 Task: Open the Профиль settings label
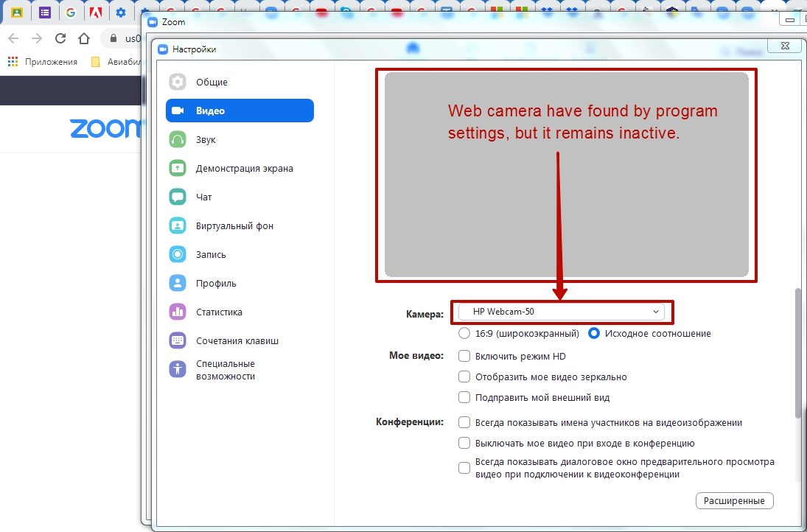(216, 284)
